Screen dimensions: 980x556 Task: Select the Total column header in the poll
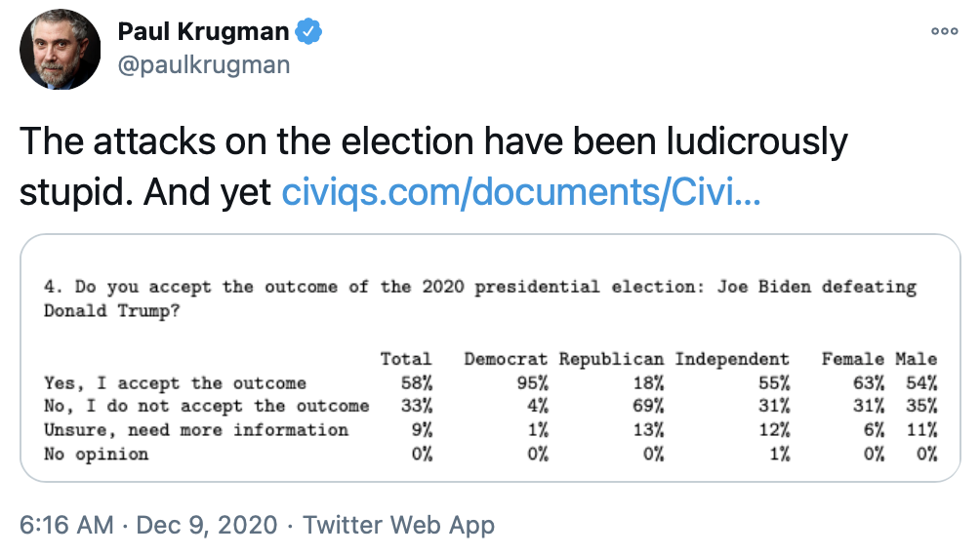coord(405,359)
